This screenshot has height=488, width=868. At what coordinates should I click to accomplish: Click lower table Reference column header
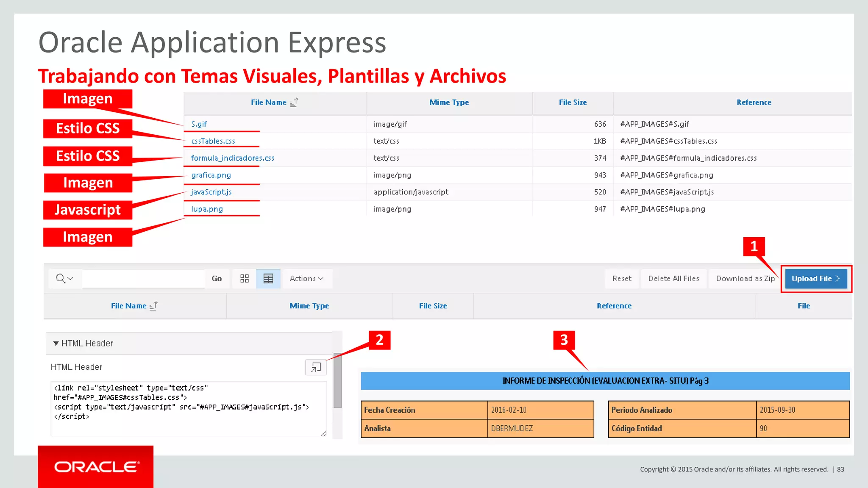tap(614, 305)
